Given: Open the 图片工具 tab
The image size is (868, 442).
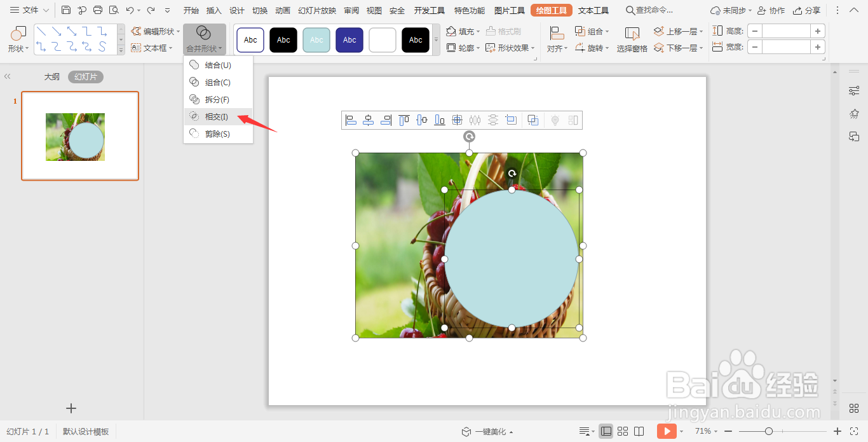Looking at the screenshot, I should pyautogui.click(x=510, y=10).
